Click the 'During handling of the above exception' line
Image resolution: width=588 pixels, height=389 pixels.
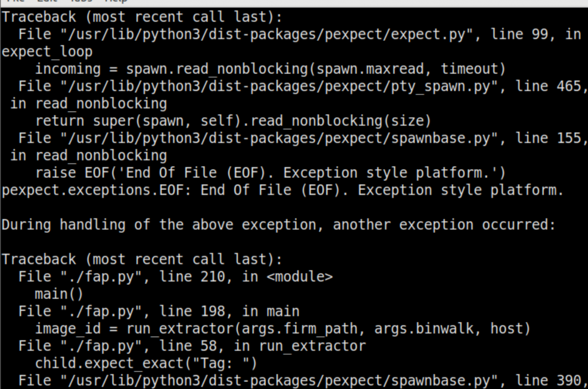tap(278, 224)
